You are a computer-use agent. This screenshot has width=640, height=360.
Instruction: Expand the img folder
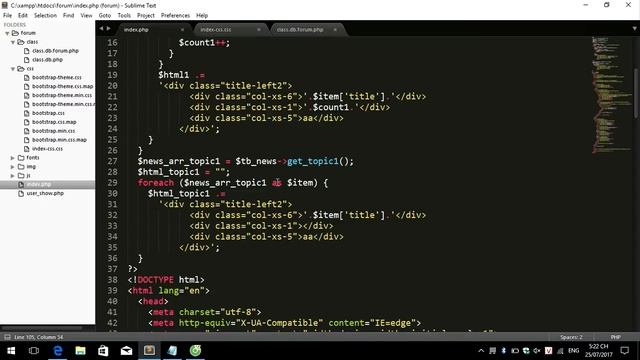pyautogui.click(x=13, y=167)
